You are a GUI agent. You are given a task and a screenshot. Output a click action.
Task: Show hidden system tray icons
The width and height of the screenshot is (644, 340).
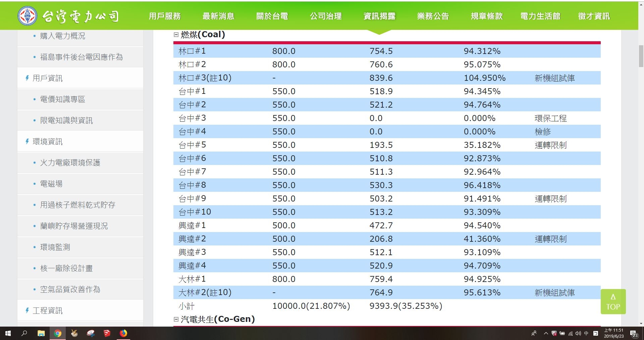coord(546,333)
